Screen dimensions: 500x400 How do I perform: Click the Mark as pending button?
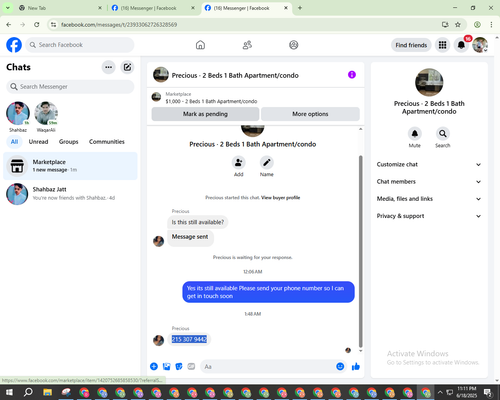pyautogui.click(x=205, y=114)
